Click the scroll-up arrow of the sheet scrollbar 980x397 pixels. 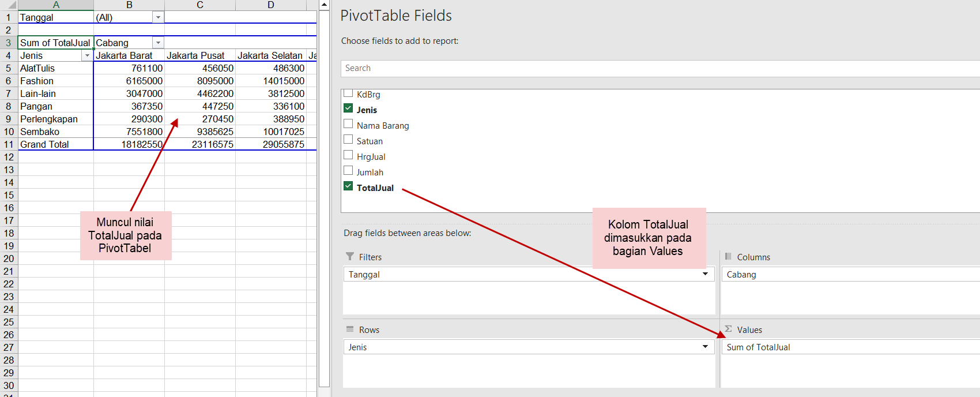[324, 5]
